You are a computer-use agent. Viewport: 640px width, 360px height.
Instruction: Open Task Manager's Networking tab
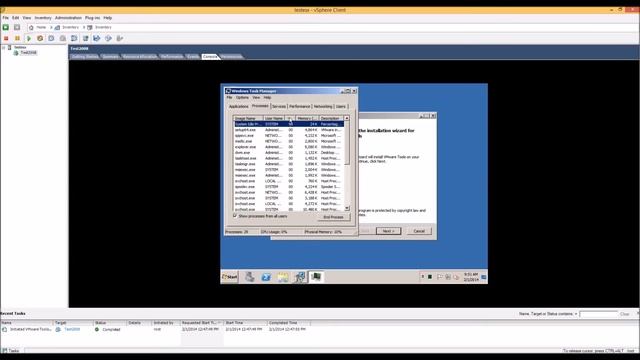tap(323, 107)
